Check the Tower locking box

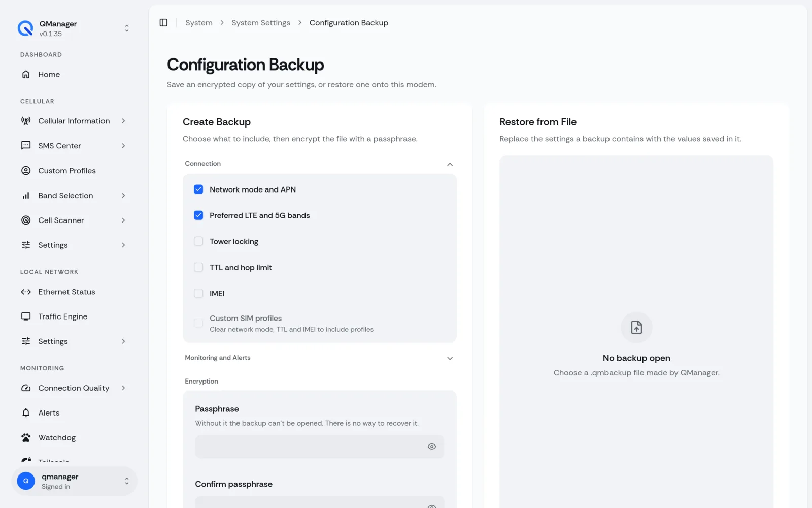pos(198,241)
